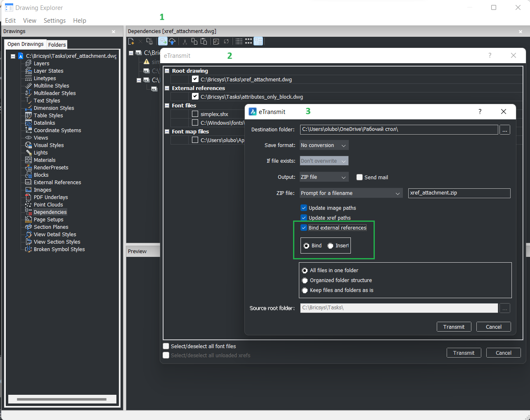Screen dimensions: 530x420
Task: Click the xref_attachment.zip filename field
Action: click(x=459, y=193)
